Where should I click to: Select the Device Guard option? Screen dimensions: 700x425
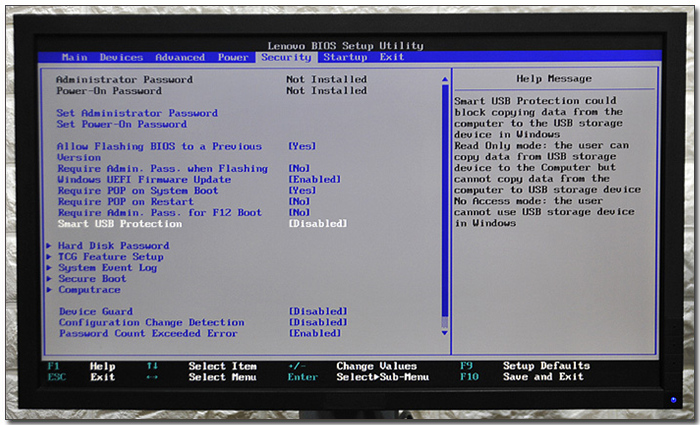coord(96,312)
